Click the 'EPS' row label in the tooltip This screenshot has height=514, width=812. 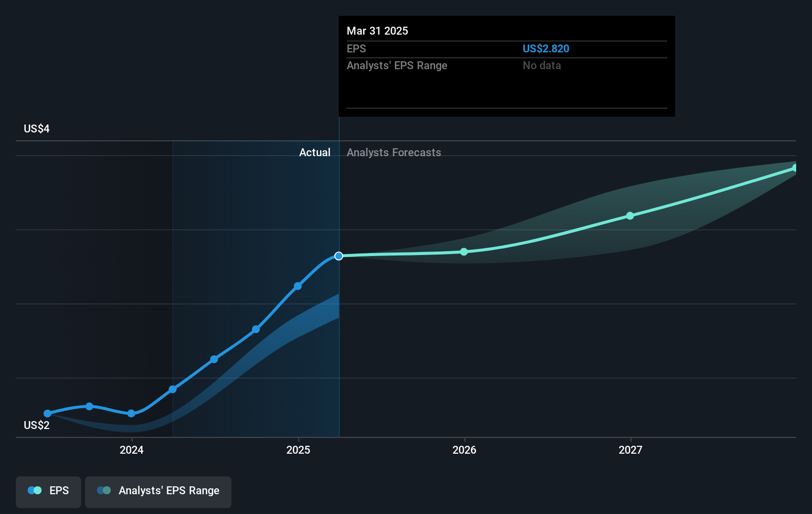pyautogui.click(x=357, y=49)
